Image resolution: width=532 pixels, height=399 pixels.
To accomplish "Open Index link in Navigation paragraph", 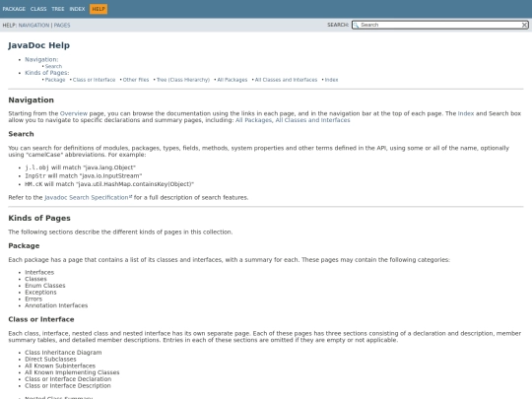I will coord(466,113).
